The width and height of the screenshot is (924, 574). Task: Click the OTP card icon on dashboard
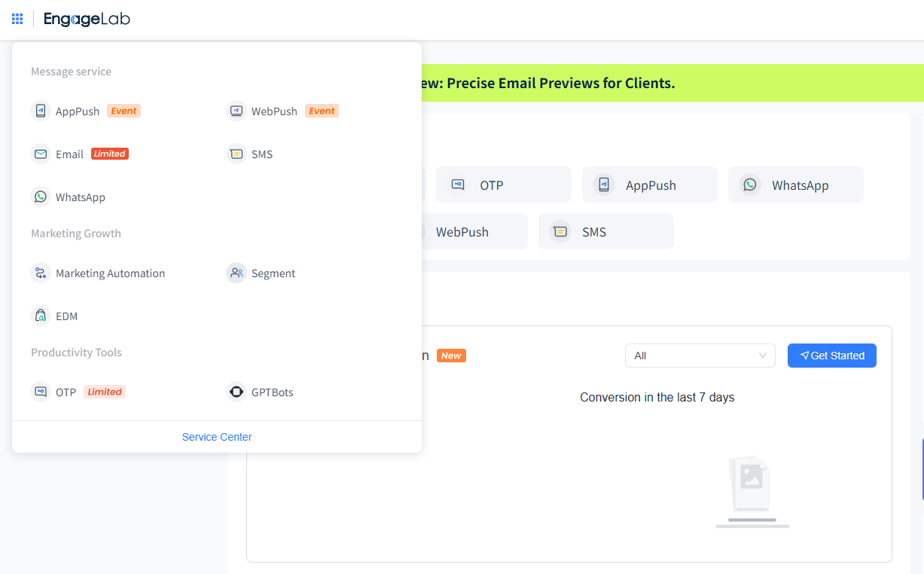click(458, 185)
